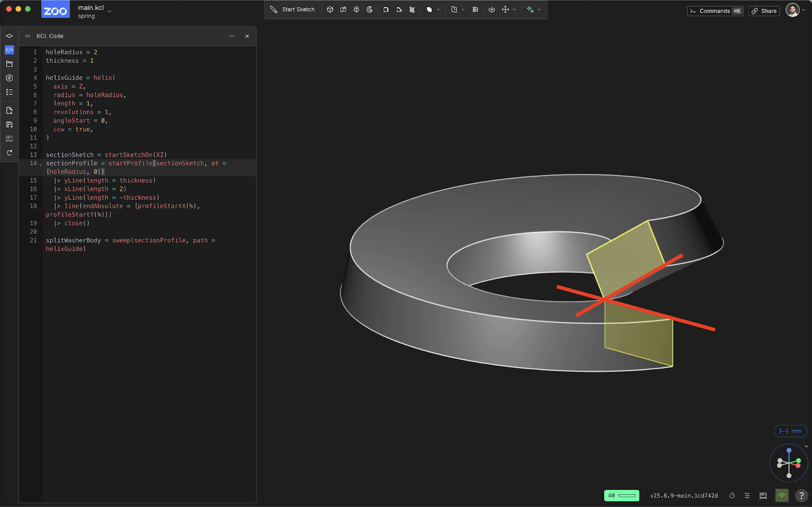Screen dimensions: 812x507
Task: Select the Sweep tool icon
Action: click(343, 10)
